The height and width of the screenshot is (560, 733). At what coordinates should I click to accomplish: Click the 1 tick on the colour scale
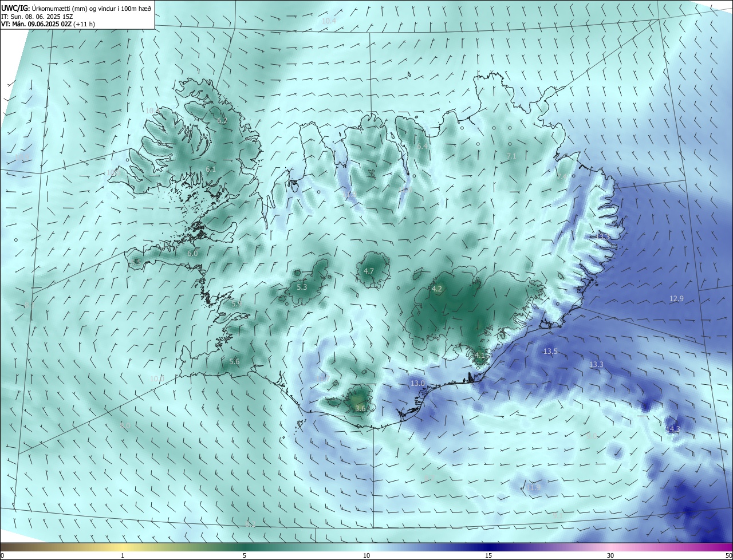(123, 555)
